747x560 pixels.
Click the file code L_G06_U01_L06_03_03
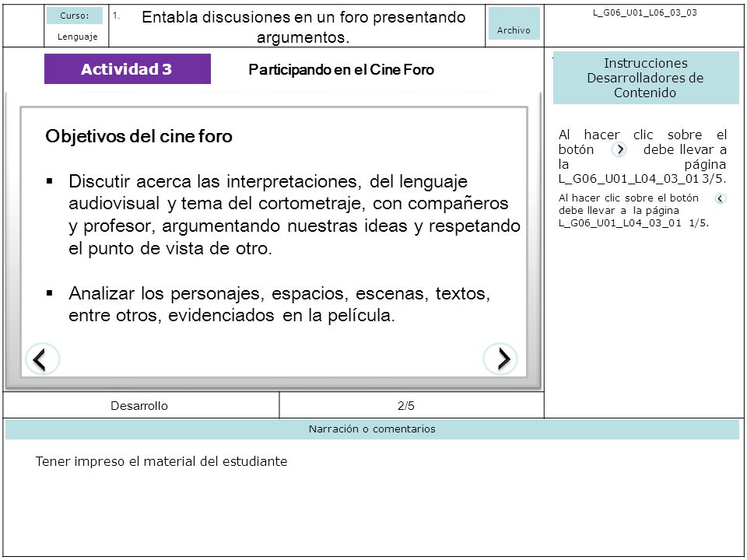point(644,13)
